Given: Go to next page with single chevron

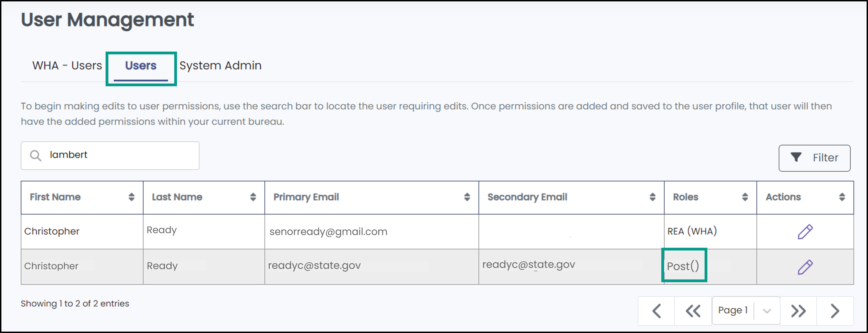Looking at the screenshot, I should 835,311.
